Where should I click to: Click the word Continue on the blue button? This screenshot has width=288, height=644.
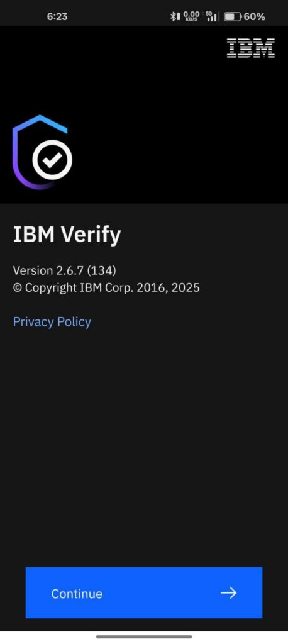click(77, 594)
